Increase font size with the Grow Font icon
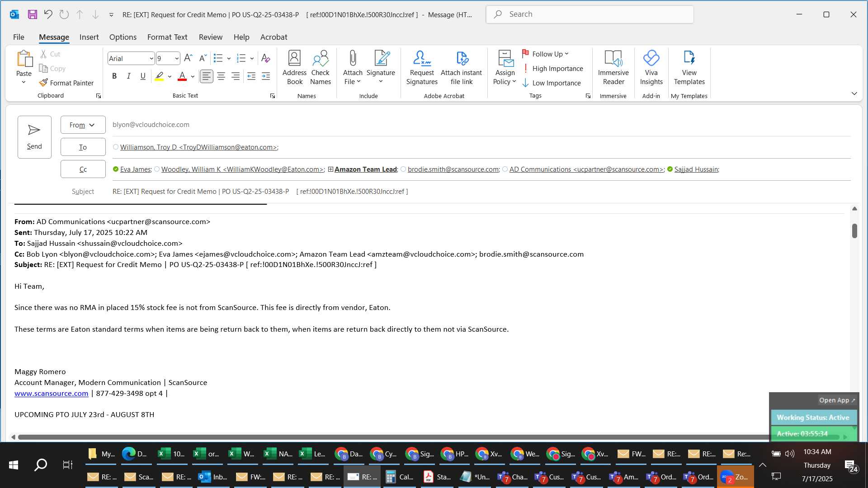The height and width of the screenshot is (488, 868). (x=189, y=58)
